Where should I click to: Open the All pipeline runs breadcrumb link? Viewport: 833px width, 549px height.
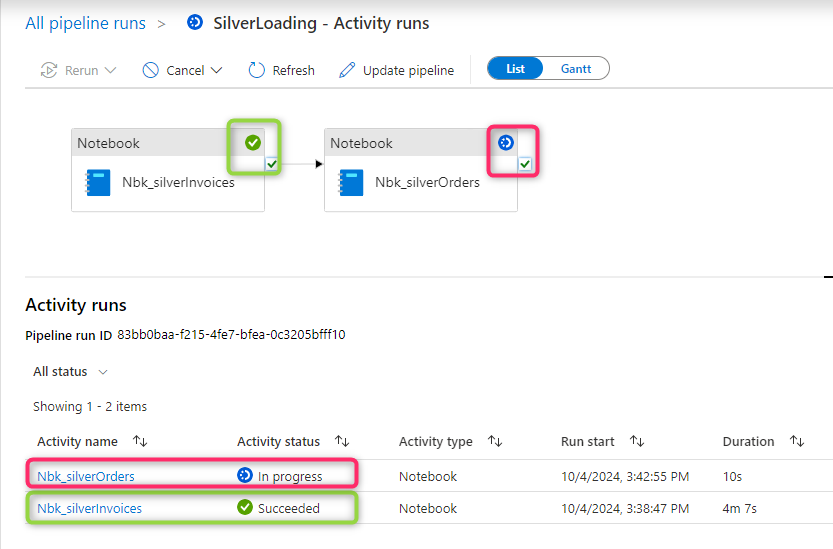[86, 23]
